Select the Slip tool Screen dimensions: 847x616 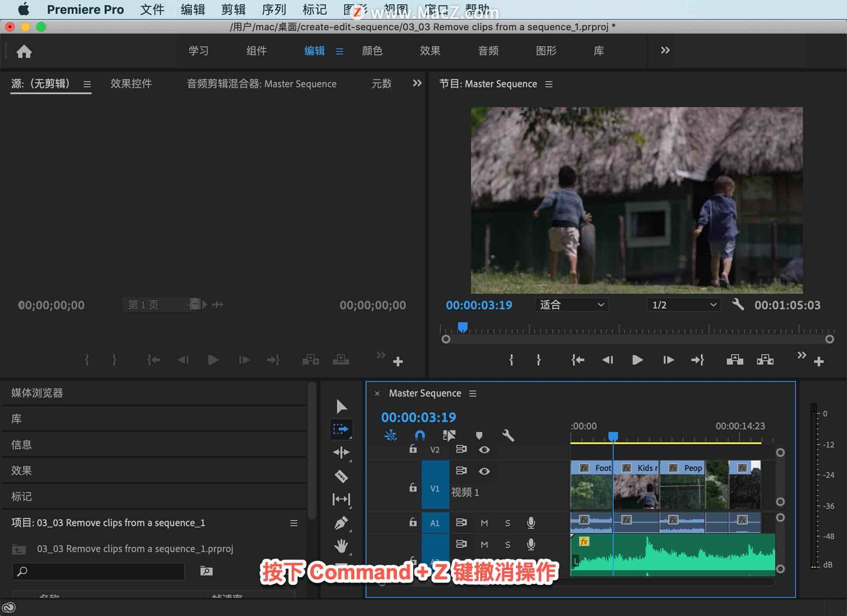(x=341, y=499)
